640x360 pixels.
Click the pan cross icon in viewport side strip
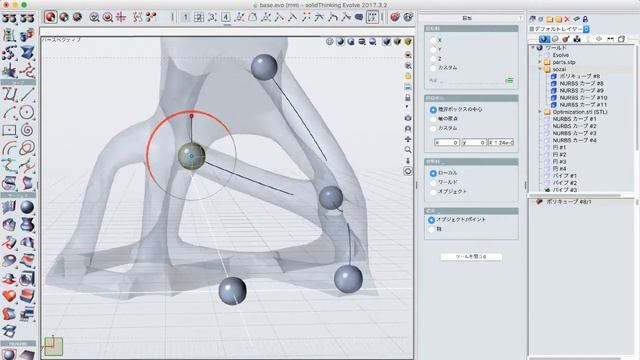[x=407, y=139]
